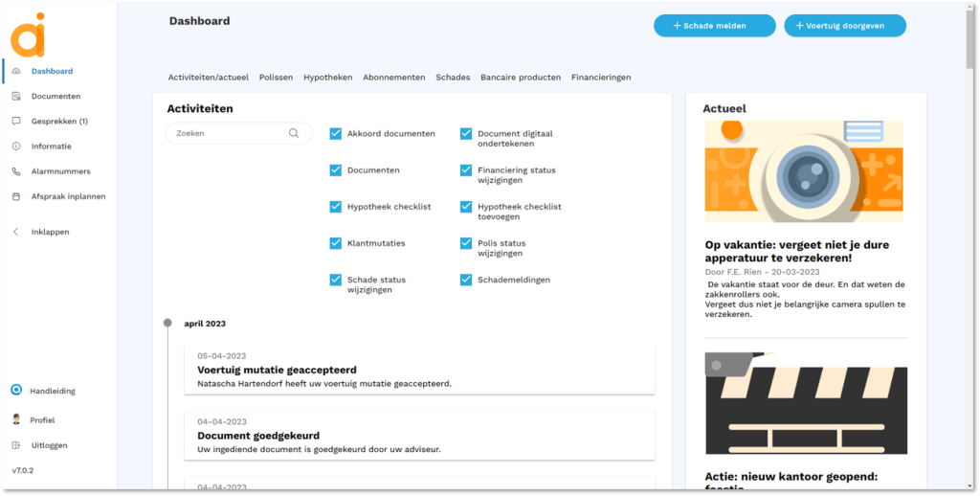
Task: Uncheck Akkoord documenten checkbox
Action: [x=336, y=133]
